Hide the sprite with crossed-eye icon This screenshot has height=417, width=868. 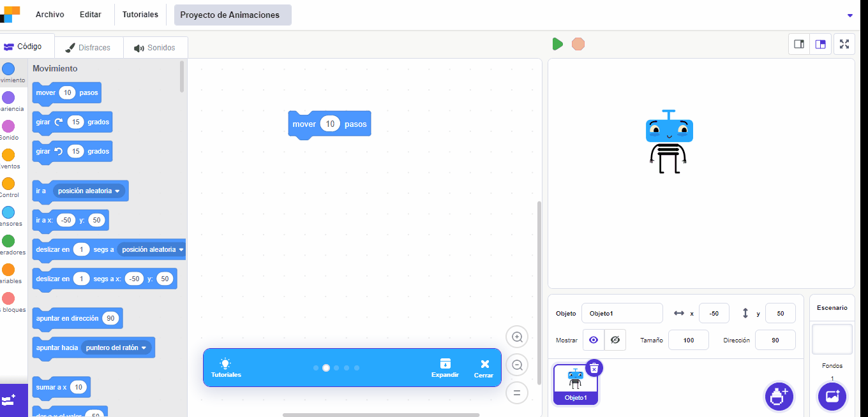click(x=615, y=340)
